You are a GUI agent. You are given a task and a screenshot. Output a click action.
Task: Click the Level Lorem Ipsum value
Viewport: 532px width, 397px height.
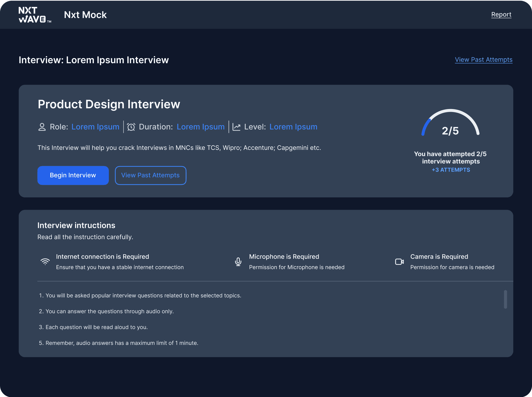(293, 127)
